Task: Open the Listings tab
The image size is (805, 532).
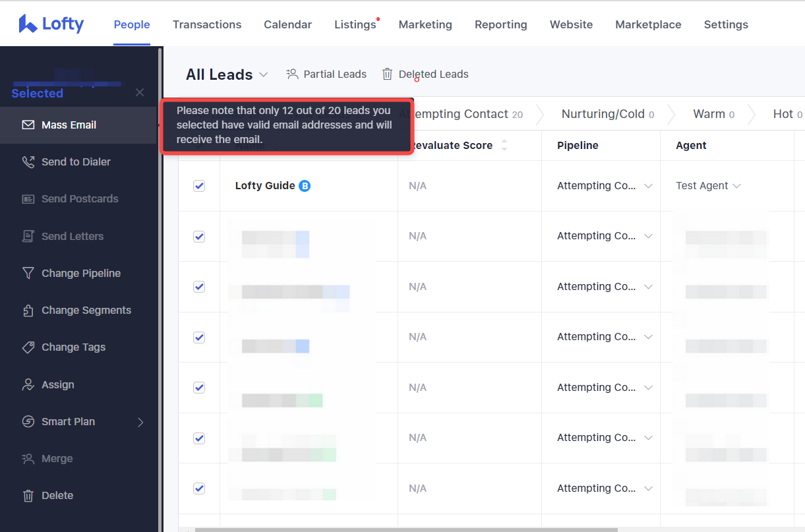Action: [x=355, y=24]
